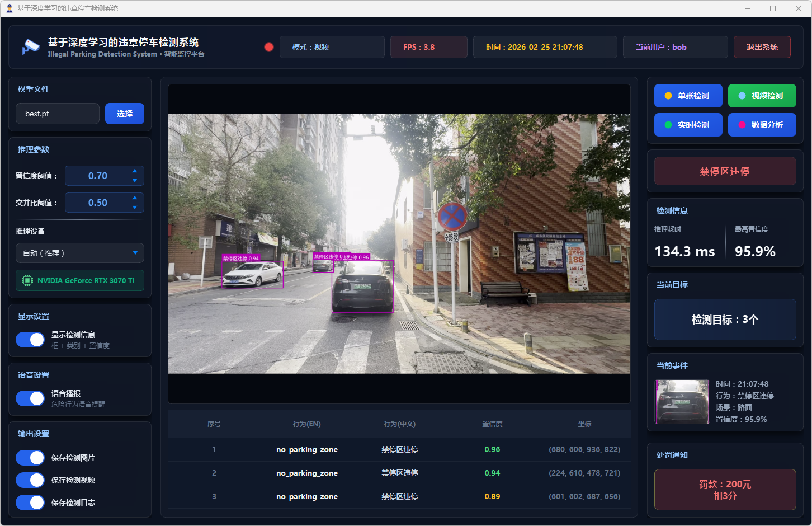Screen dimensions: 812x526
Task: Toggle the 显示检测信息 switch
Action: tap(30, 340)
